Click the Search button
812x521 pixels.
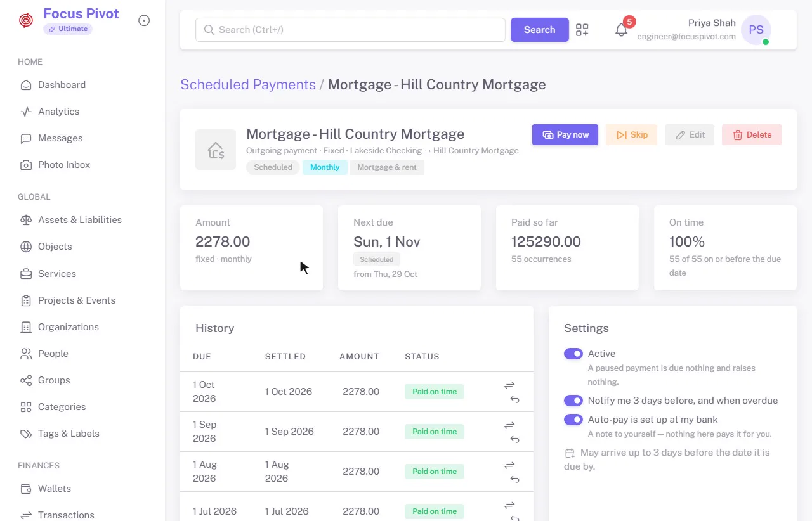[540, 30]
